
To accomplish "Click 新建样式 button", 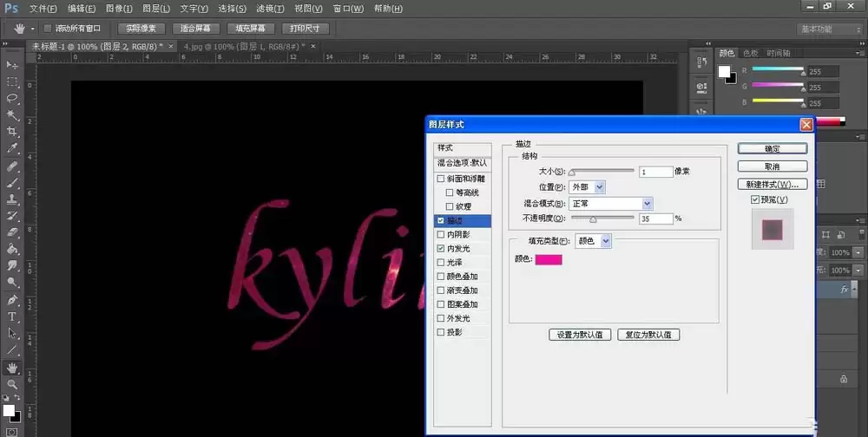I will pyautogui.click(x=773, y=184).
